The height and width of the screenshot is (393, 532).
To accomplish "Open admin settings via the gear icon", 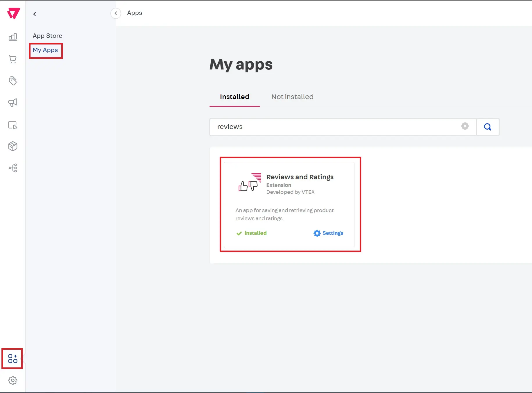I will pyautogui.click(x=12, y=380).
